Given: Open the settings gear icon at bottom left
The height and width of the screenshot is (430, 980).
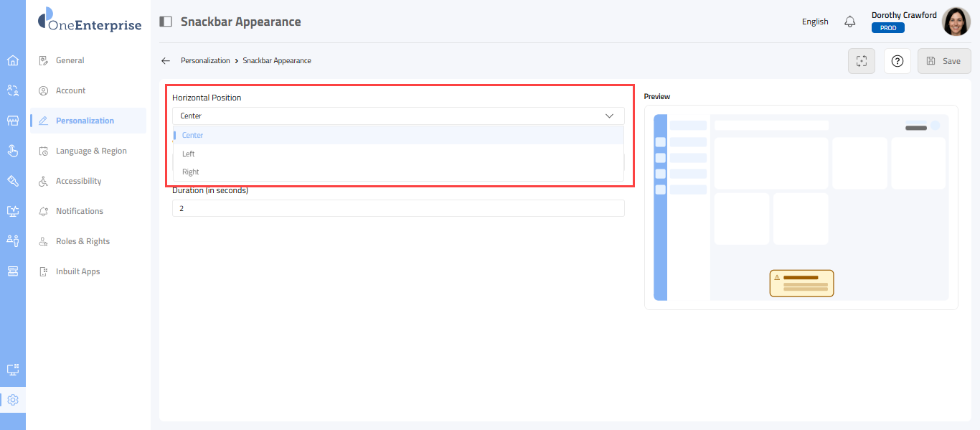Looking at the screenshot, I should tap(12, 400).
